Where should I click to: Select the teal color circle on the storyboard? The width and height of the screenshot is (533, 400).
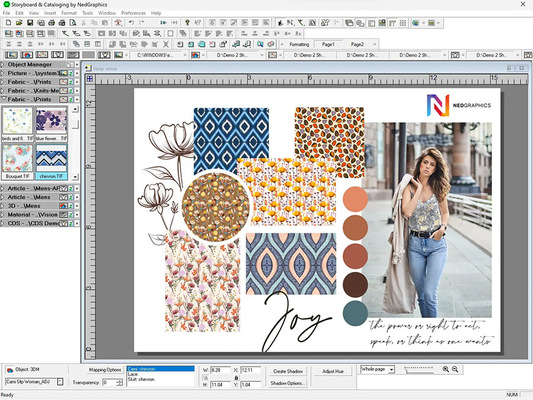point(355,313)
